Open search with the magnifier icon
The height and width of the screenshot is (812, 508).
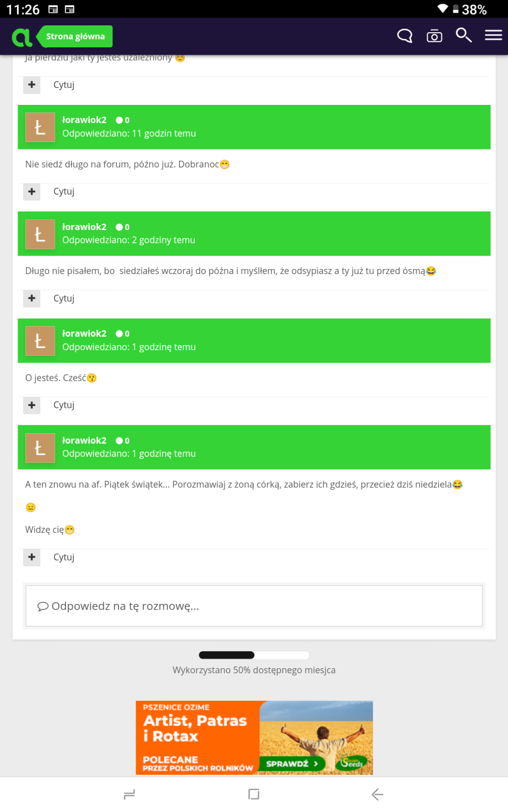(x=463, y=36)
